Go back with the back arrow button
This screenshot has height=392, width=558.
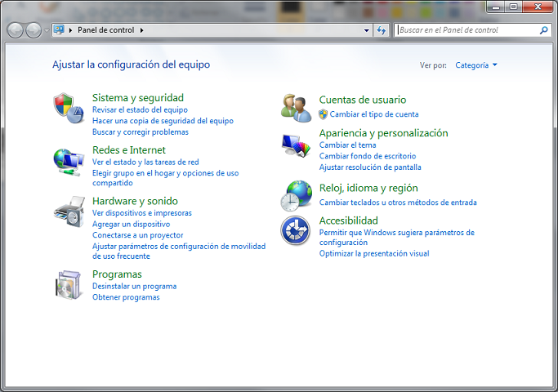pos(16,30)
